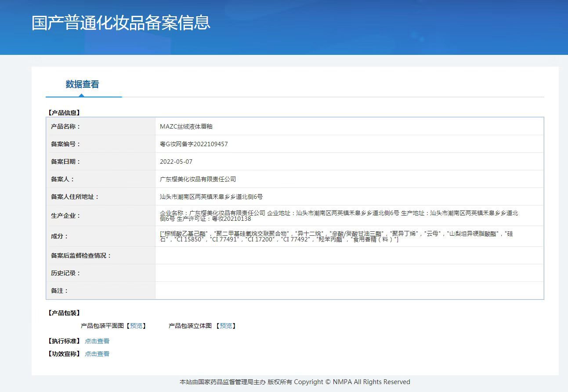The image size is (568, 392).
Task: Open the 数据查看 tab
Action: point(83,84)
